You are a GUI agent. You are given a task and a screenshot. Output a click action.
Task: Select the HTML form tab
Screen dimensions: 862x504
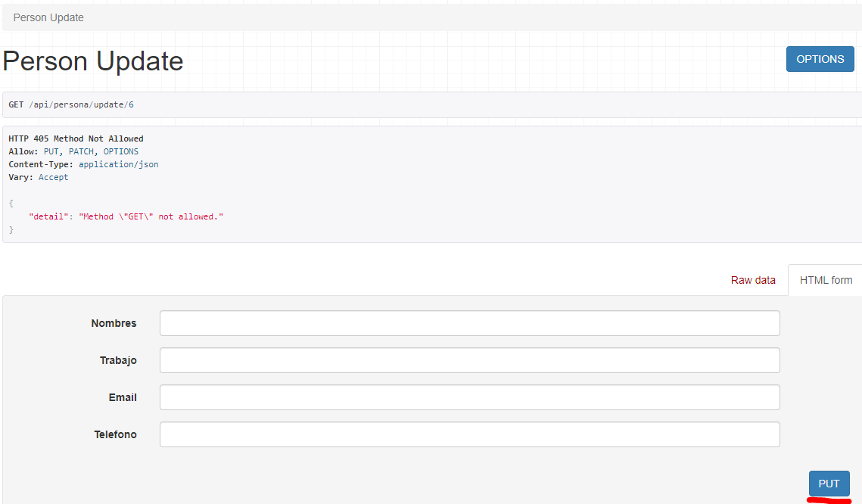point(826,280)
